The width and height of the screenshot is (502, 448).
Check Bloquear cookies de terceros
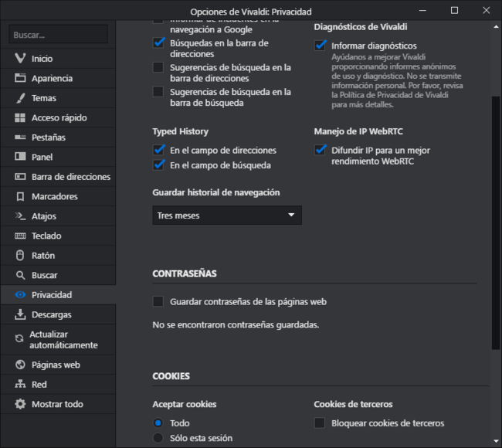click(320, 423)
